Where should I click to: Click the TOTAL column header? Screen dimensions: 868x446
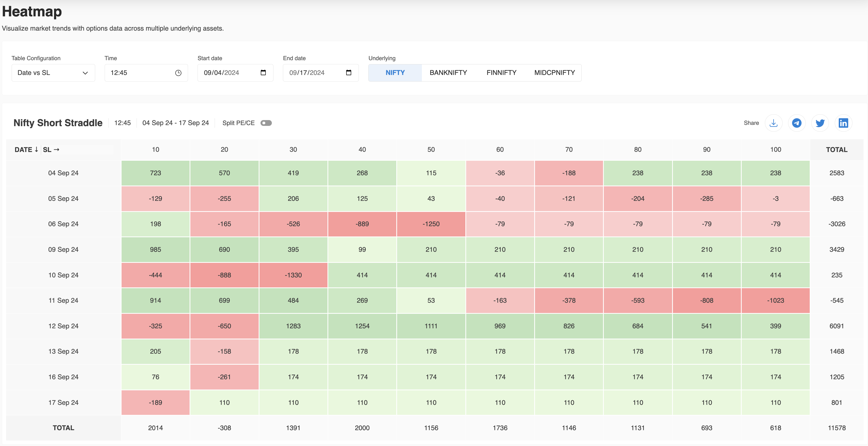[836, 149]
